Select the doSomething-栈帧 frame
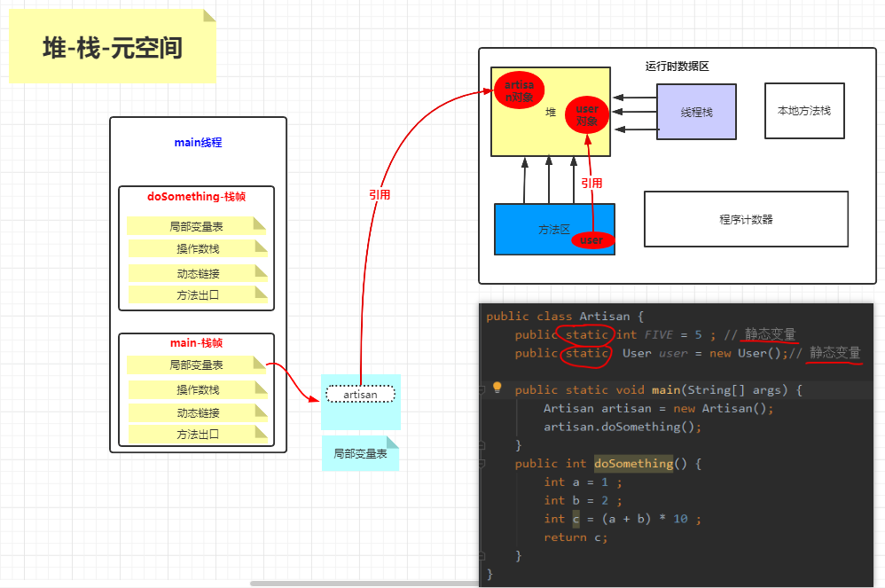 tap(197, 196)
